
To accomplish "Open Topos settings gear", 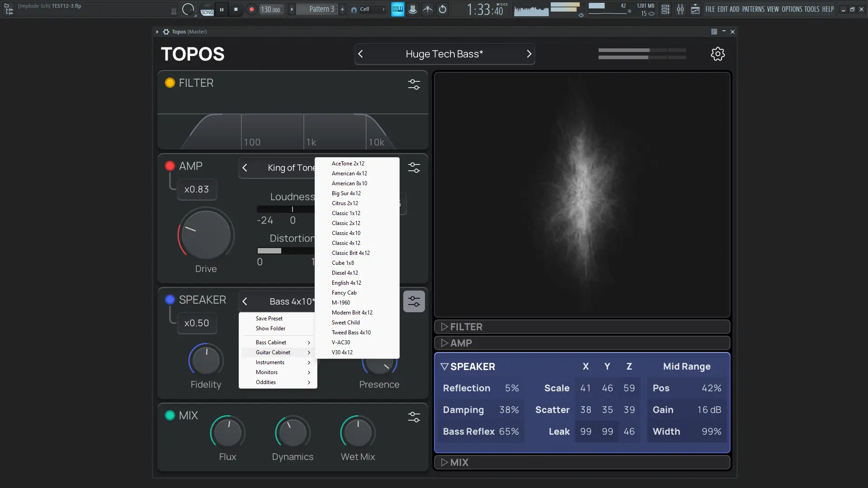I will pyautogui.click(x=717, y=54).
